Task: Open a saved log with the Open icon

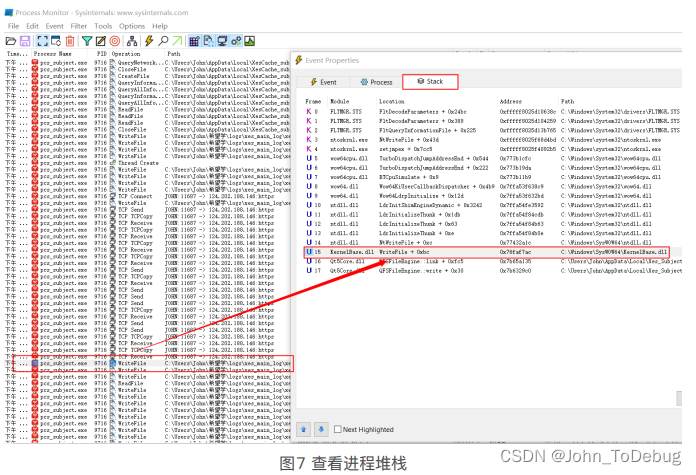Action: pyautogui.click(x=11, y=41)
